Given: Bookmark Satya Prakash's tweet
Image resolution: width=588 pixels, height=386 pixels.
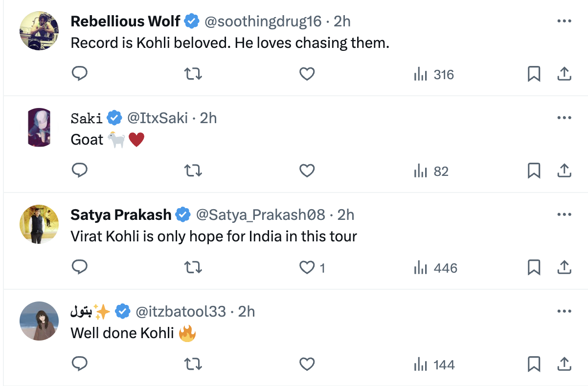Looking at the screenshot, I should pos(534,268).
